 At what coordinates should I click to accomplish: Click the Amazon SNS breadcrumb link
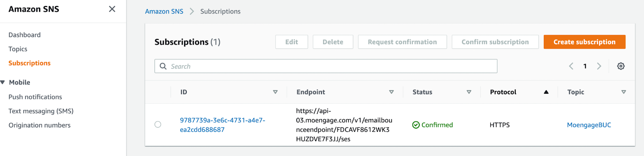pyautogui.click(x=164, y=11)
